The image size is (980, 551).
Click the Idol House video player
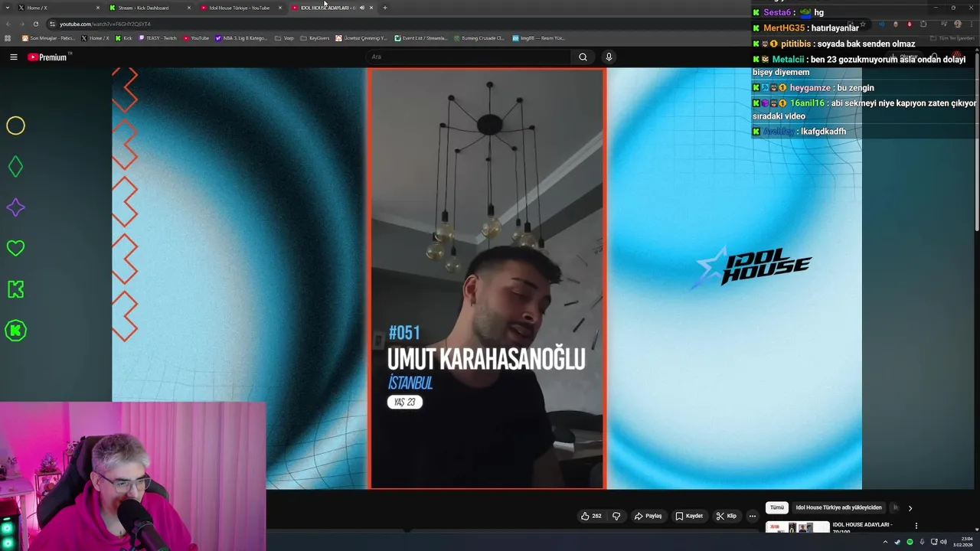(487, 279)
